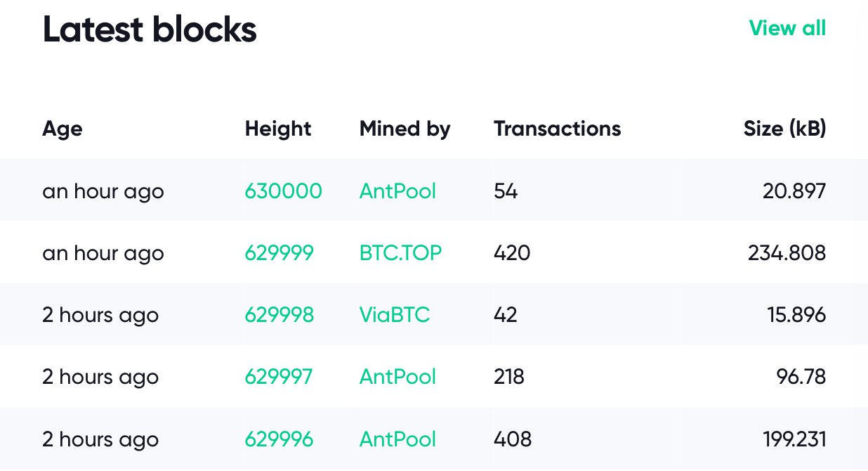
Task: Open block height 629996
Action: (279, 439)
